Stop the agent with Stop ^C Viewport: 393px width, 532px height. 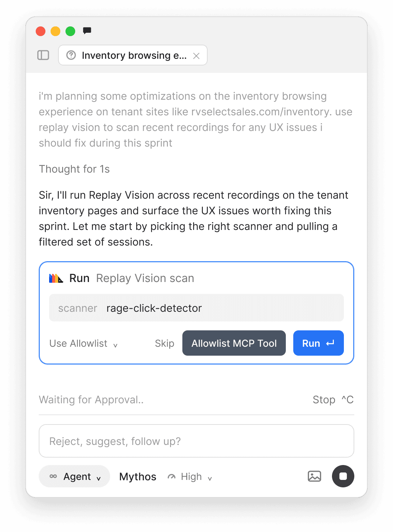click(333, 400)
